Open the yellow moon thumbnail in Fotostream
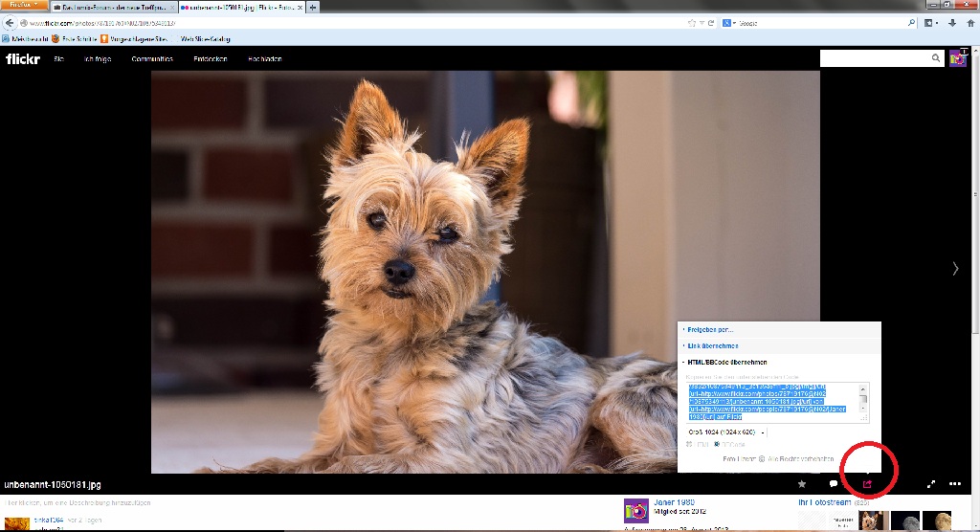The width and height of the screenshot is (980, 532). coord(938,521)
